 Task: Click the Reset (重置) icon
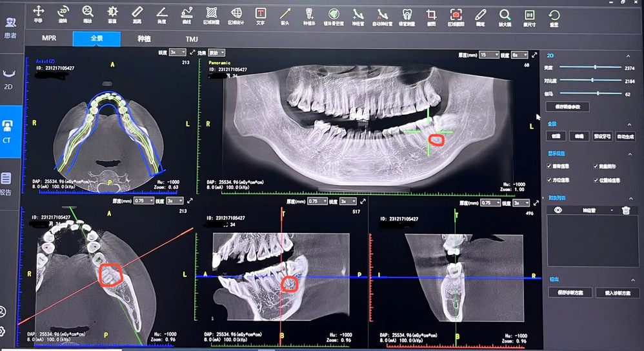(554, 17)
